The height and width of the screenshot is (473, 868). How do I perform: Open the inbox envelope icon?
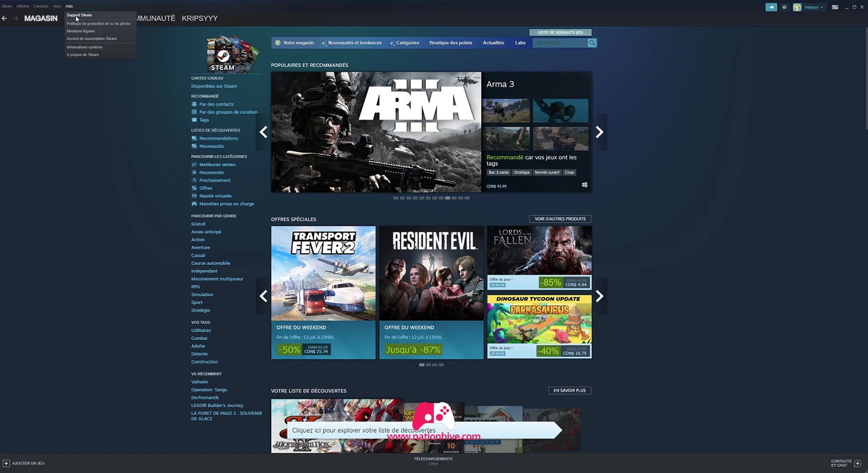tap(784, 7)
